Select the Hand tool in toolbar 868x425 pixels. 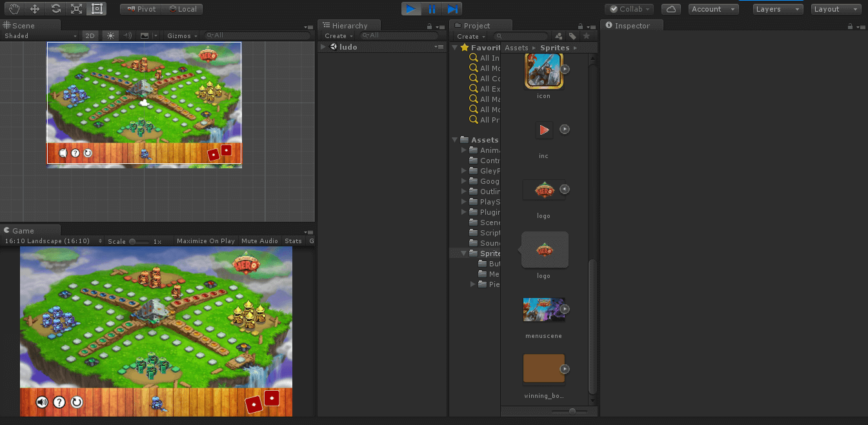point(14,9)
